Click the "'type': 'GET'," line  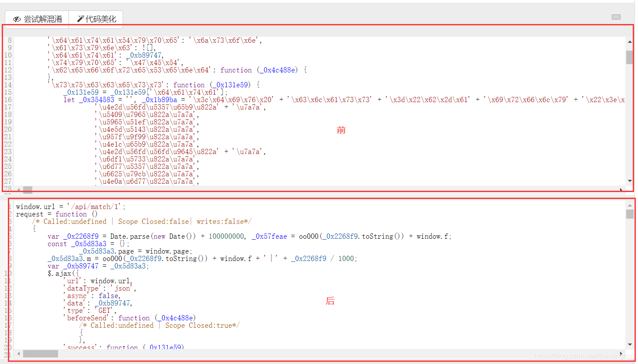pyautogui.click(x=90, y=311)
